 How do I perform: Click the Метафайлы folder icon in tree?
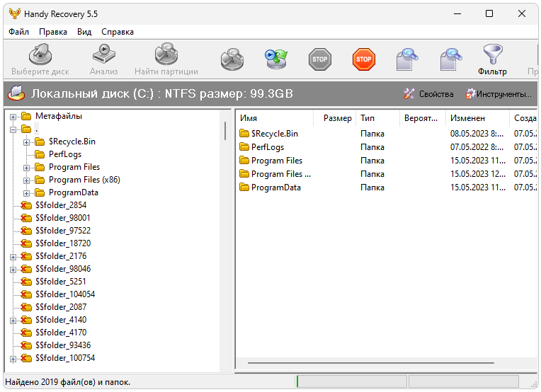26,117
